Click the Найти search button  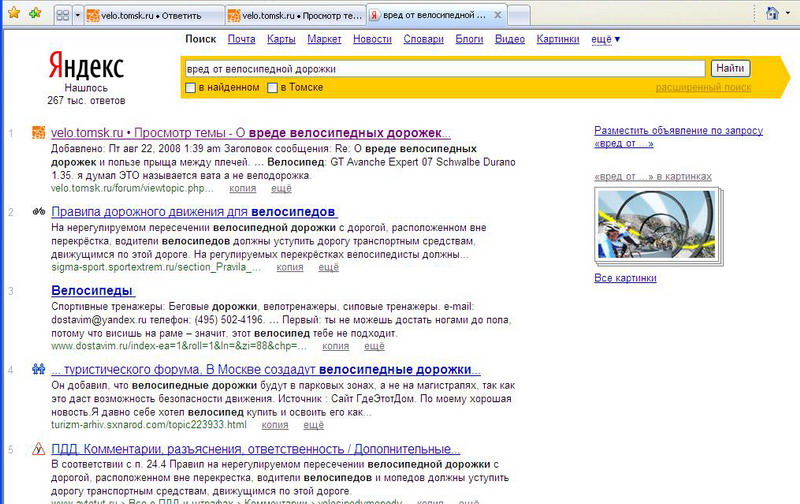pyautogui.click(x=730, y=68)
